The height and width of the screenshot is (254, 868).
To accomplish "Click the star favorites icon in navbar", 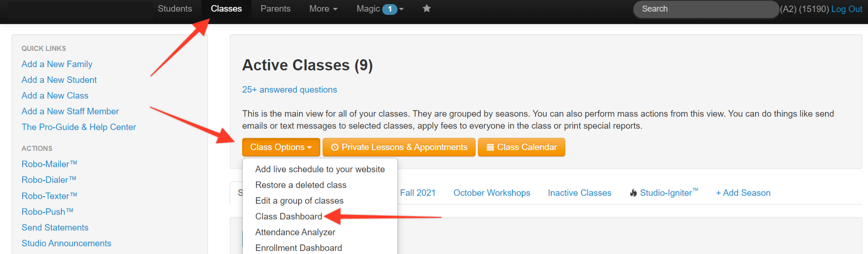I will tap(427, 9).
